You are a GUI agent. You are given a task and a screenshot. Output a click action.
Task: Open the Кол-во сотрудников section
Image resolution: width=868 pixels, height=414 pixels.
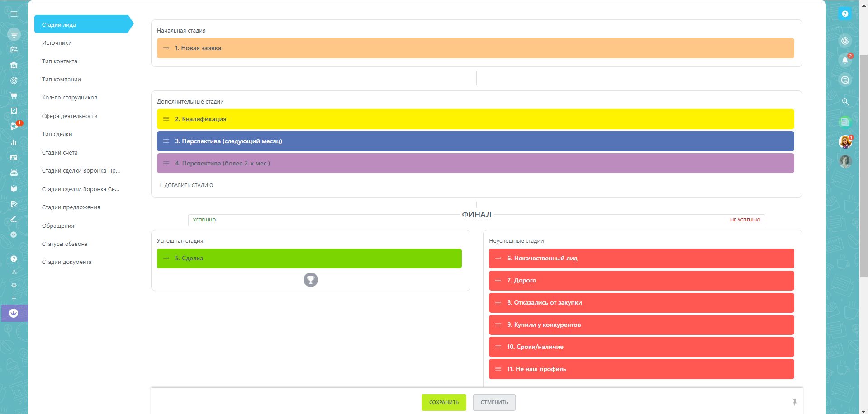70,97
